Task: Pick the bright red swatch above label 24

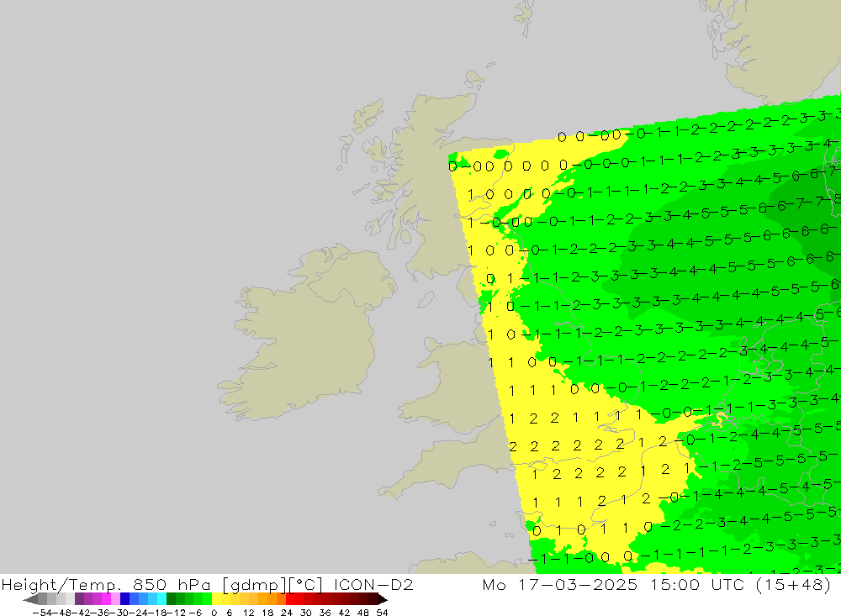Action: (290, 599)
